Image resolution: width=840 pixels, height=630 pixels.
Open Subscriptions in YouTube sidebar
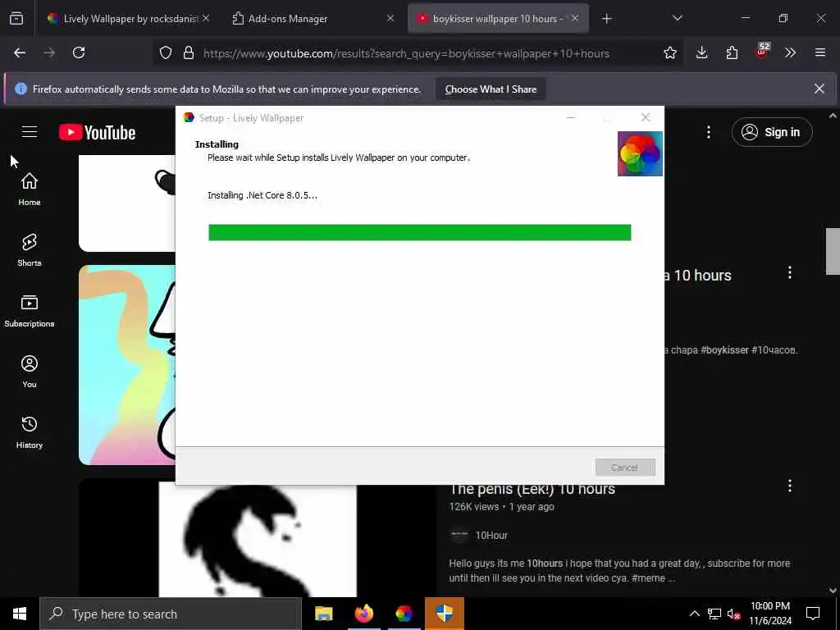(x=30, y=311)
